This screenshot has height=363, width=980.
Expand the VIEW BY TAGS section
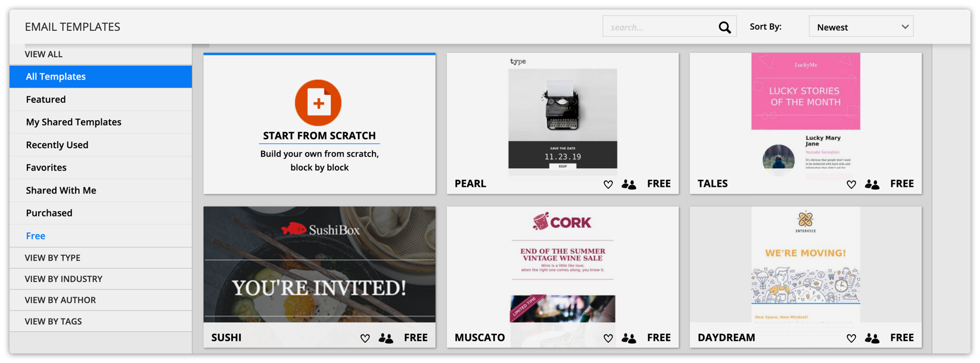pyautogui.click(x=101, y=321)
